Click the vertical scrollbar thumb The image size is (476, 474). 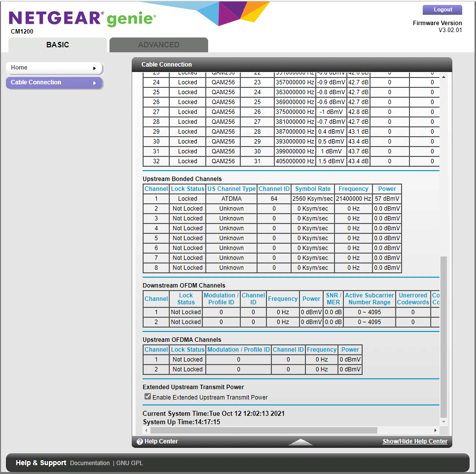point(443,335)
